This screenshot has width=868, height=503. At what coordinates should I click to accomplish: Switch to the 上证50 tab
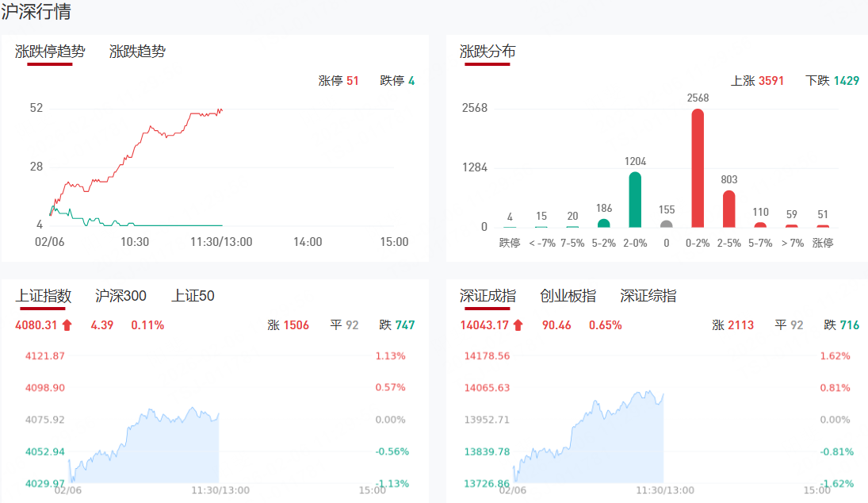click(x=193, y=296)
